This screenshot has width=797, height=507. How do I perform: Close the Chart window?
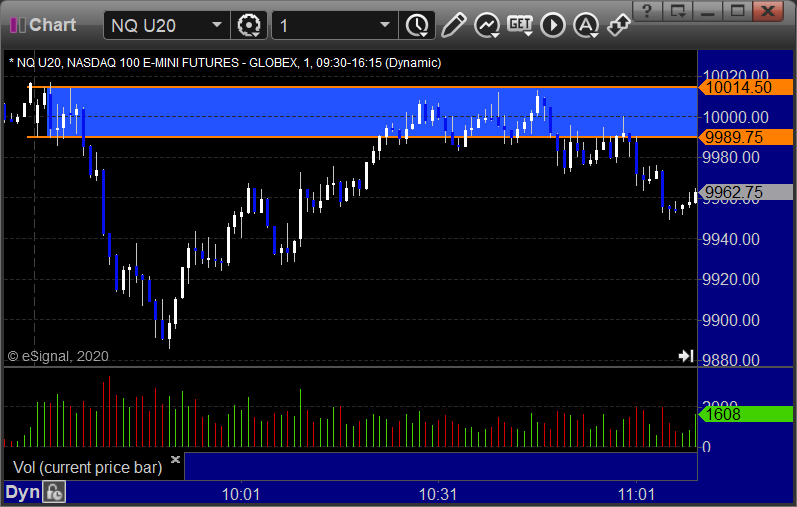pos(768,11)
